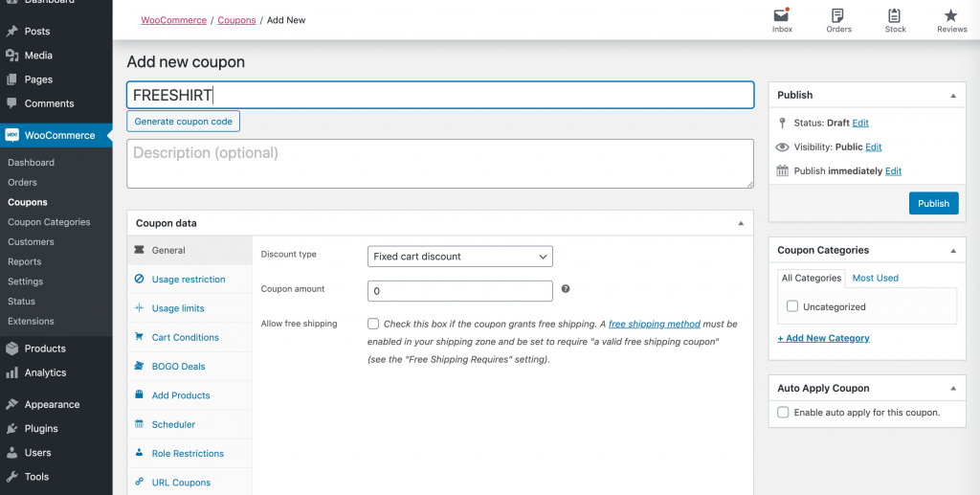Open the Usage restriction tab
The height and width of the screenshot is (495, 980).
coord(189,280)
